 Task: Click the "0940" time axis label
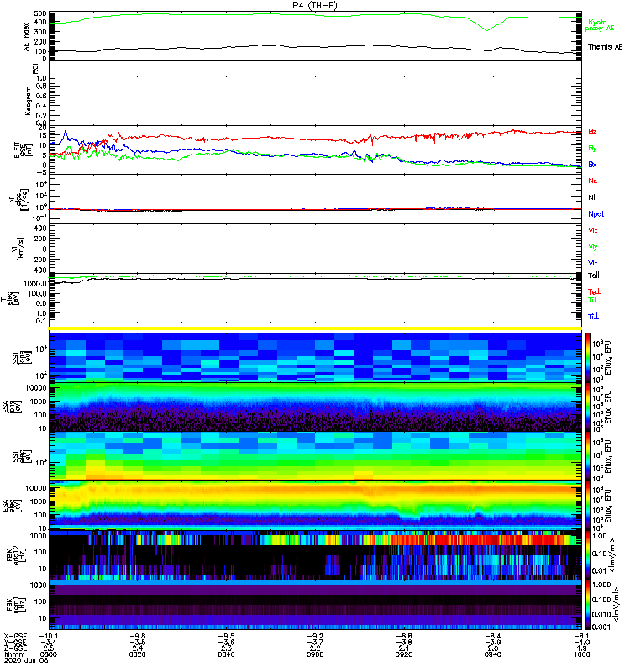pyautogui.click(x=493, y=654)
